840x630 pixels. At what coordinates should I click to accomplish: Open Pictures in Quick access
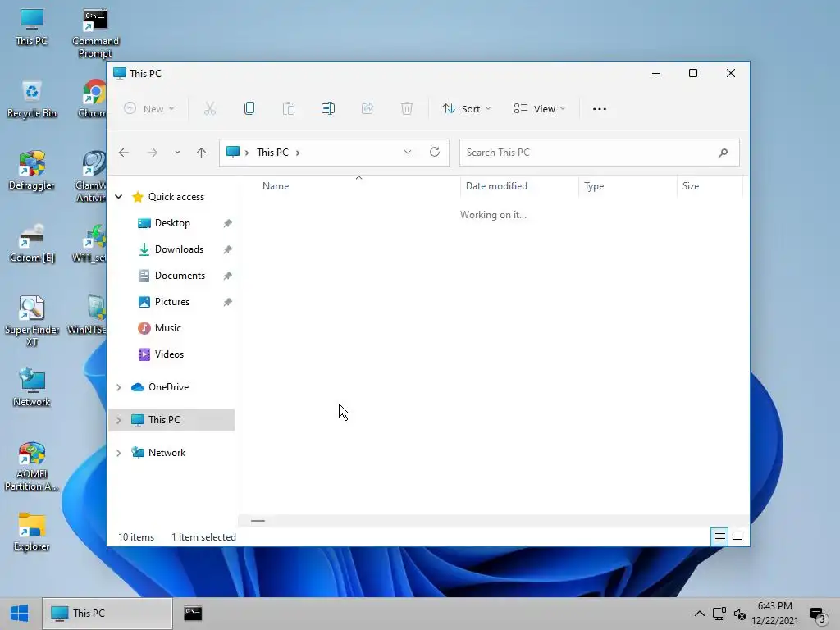(172, 302)
